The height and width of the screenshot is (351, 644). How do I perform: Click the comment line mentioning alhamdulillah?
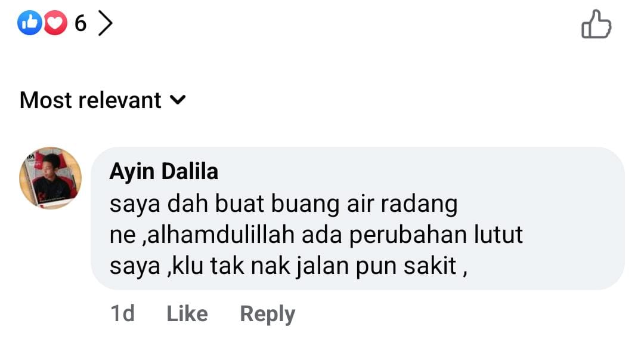coord(316,235)
